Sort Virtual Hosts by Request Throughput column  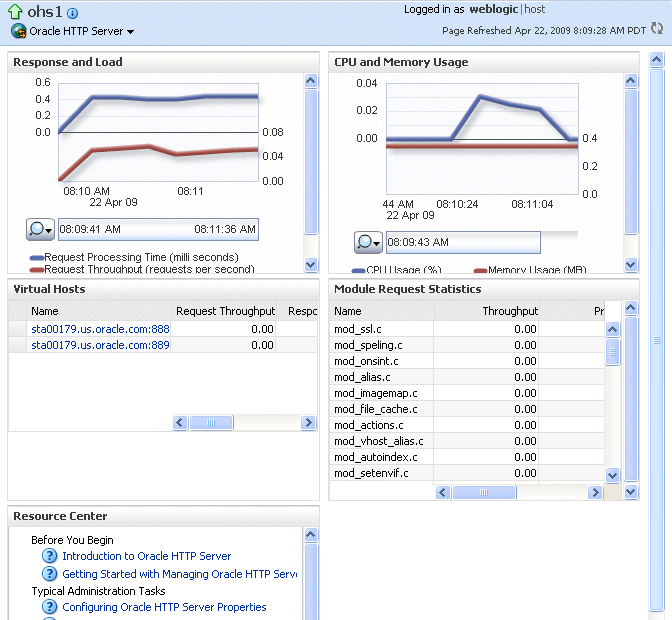click(225, 311)
